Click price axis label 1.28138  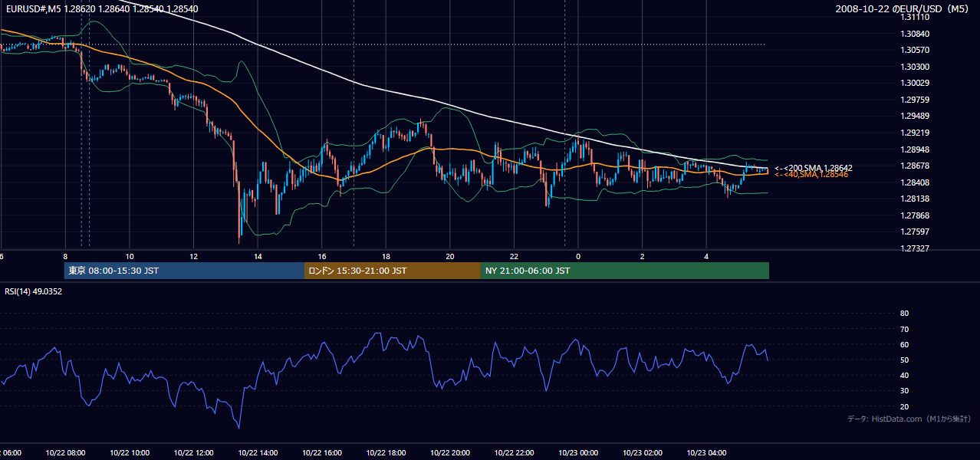coord(915,199)
